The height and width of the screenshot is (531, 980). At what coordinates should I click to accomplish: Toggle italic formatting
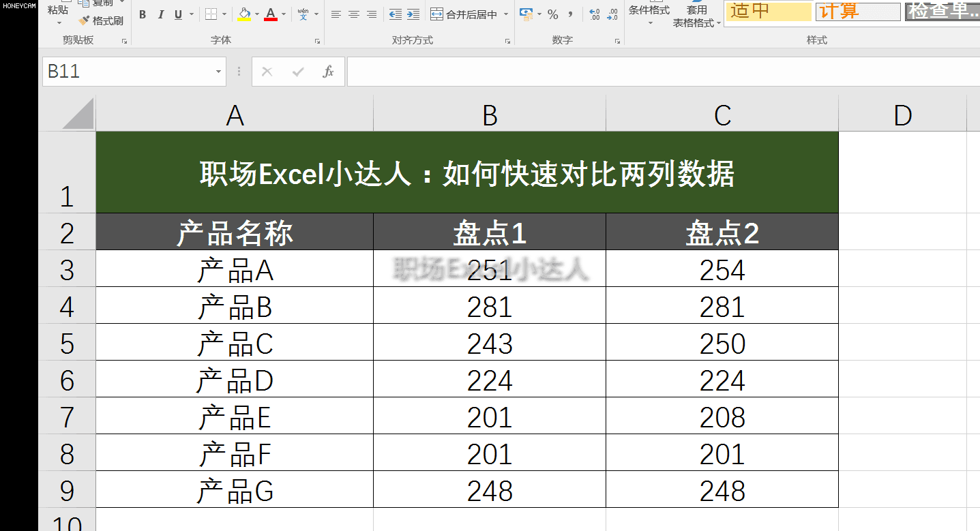tap(160, 14)
